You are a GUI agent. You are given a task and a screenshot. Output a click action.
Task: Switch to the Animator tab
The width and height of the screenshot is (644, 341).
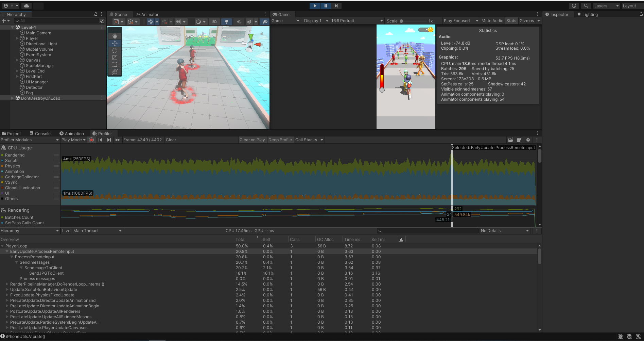[x=147, y=15]
